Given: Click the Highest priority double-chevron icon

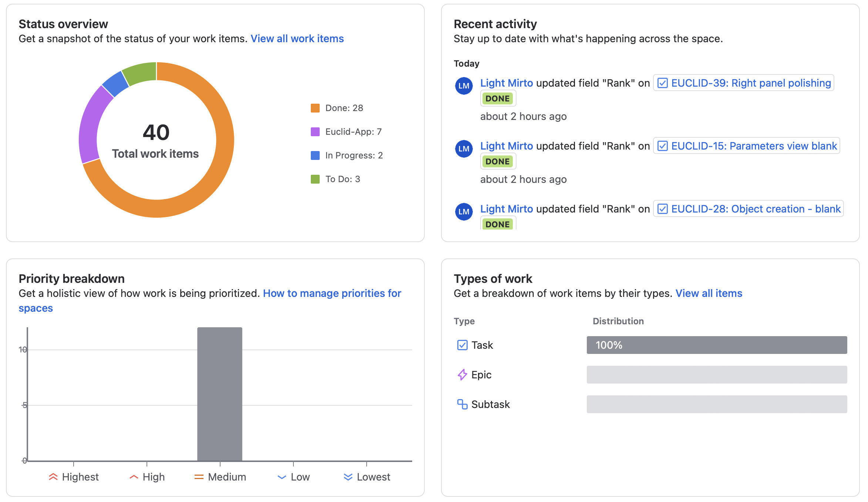Looking at the screenshot, I should 53,477.
